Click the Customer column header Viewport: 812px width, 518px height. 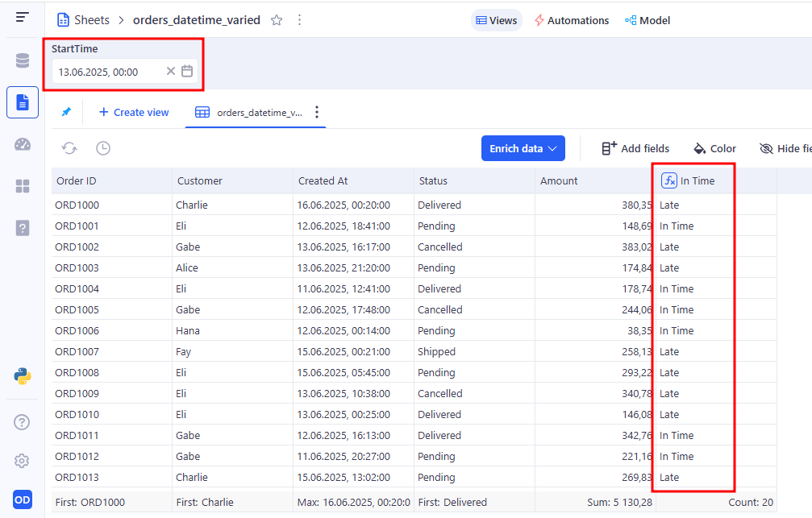[232, 180]
